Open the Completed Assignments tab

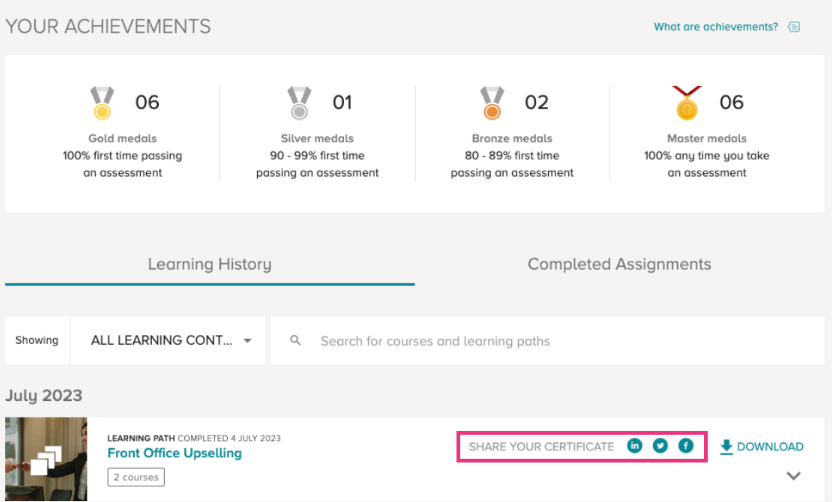click(x=619, y=264)
